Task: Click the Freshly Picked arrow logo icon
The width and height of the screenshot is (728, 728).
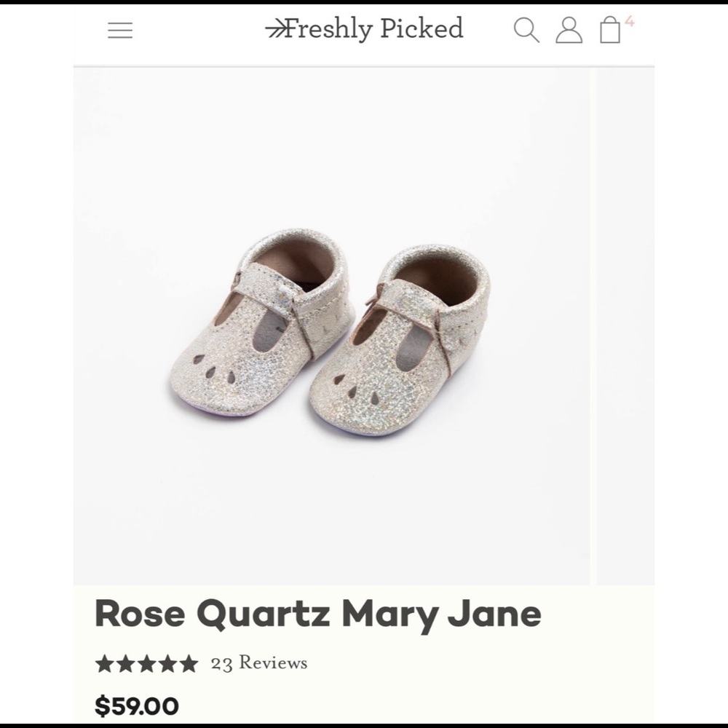Action: pos(277,25)
